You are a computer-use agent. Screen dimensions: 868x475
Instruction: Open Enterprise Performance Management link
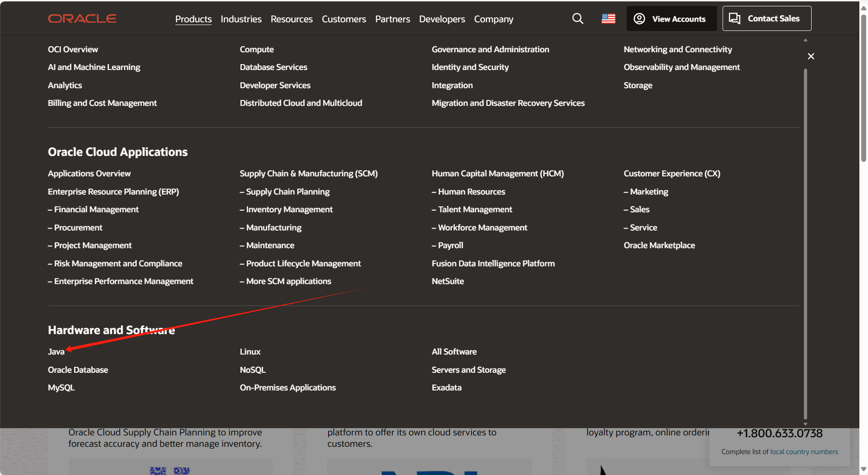pos(120,281)
